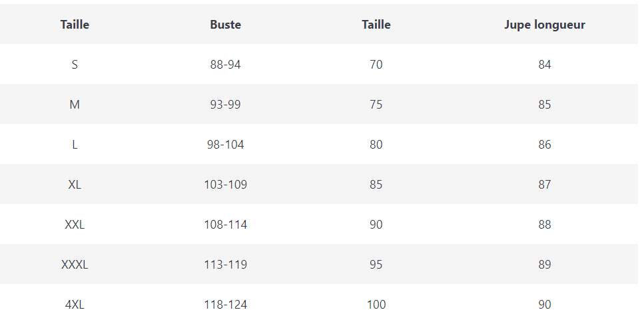This screenshot has width=644, height=334.
Task: Select skirt length 84 for size S
Action: point(545,65)
